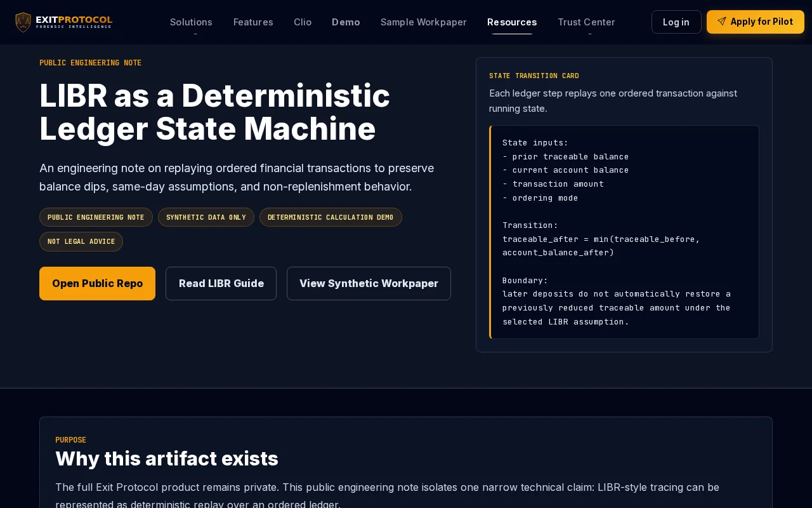Click the Log in button
Screen dimensions: 812x508
pos(676,22)
